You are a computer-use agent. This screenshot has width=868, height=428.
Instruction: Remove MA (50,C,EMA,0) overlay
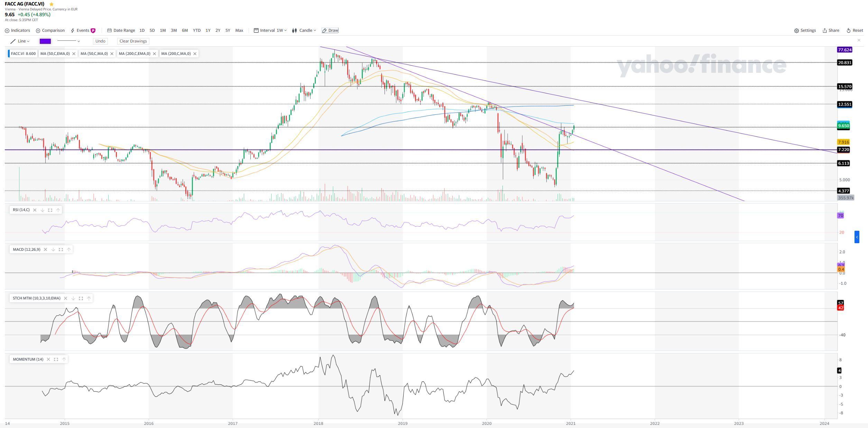tap(74, 54)
